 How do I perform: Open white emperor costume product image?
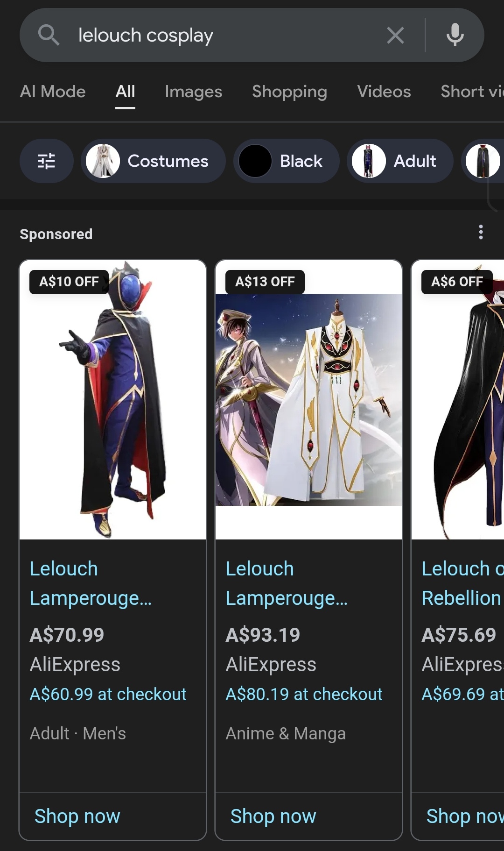coord(308,400)
